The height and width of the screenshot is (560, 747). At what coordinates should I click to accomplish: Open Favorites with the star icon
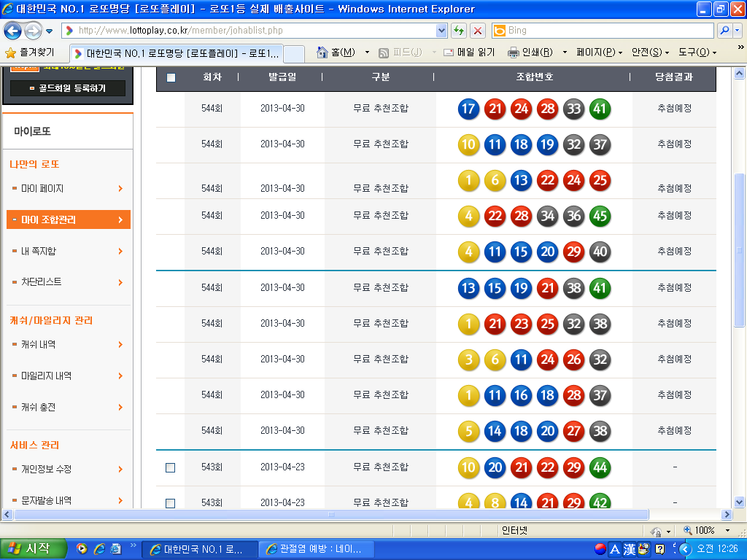[10, 52]
